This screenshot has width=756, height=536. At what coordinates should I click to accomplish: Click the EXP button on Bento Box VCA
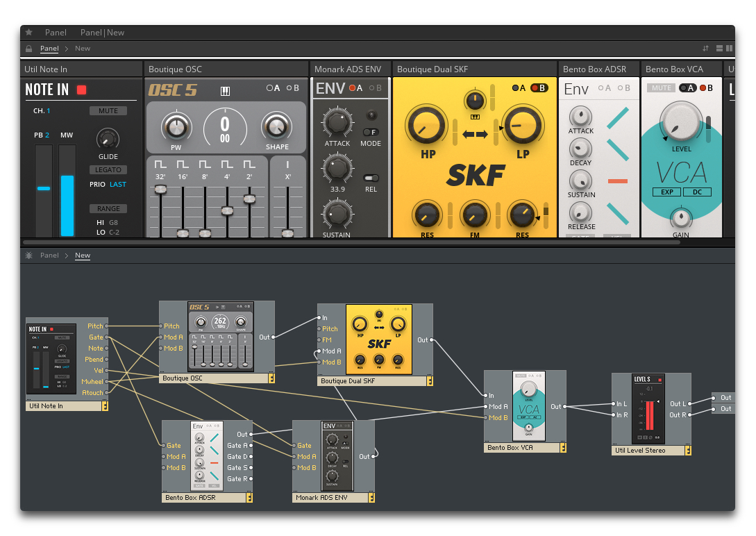tap(666, 192)
